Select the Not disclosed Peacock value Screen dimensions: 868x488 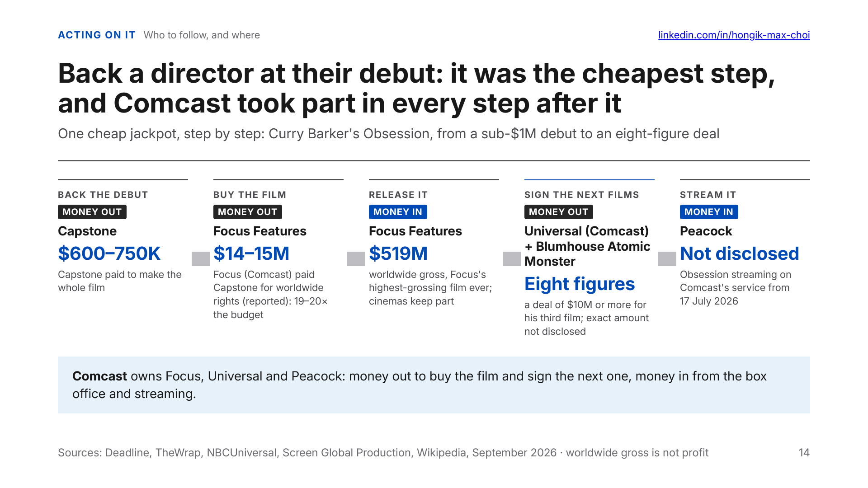(x=740, y=253)
